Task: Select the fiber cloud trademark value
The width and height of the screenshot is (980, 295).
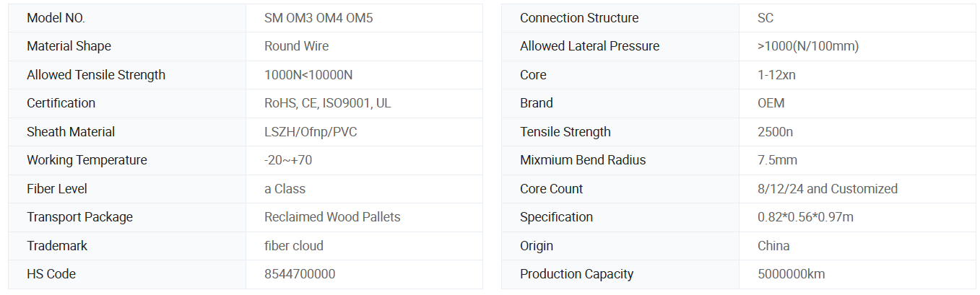Action: (294, 246)
